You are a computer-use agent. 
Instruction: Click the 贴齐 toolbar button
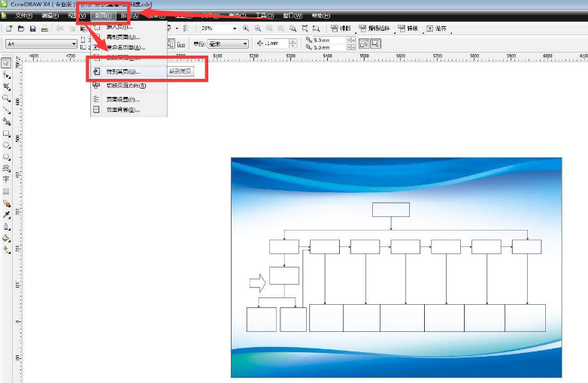(x=437, y=29)
